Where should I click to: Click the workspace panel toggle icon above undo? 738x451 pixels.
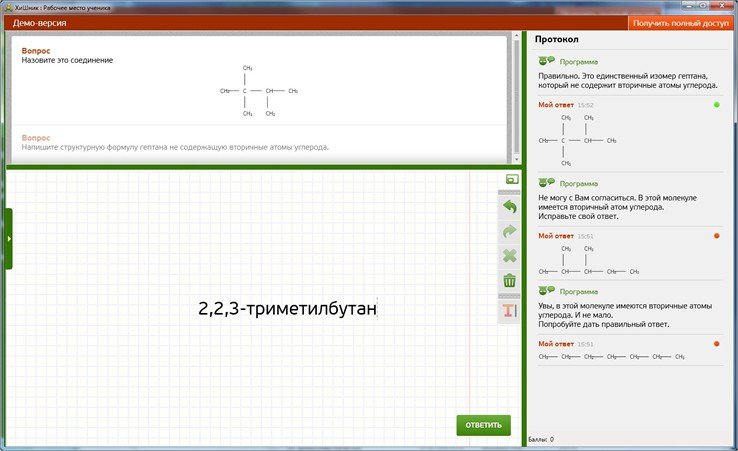(x=512, y=179)
